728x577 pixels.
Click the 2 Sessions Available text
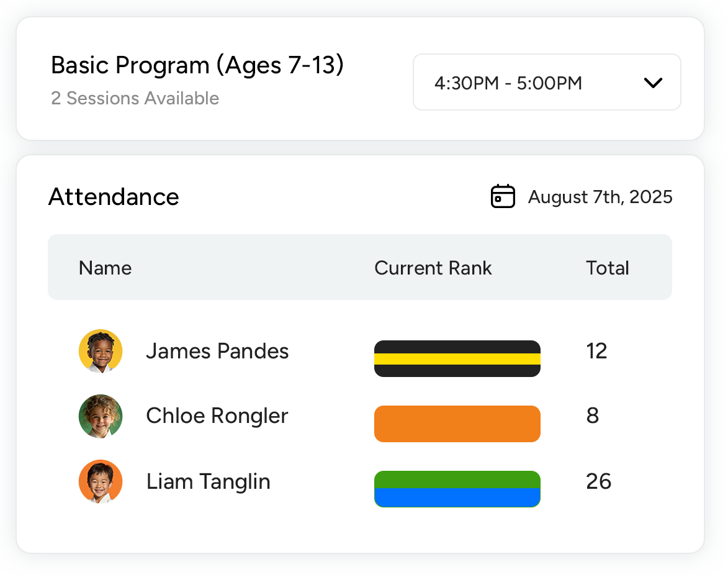pos(135,98)
